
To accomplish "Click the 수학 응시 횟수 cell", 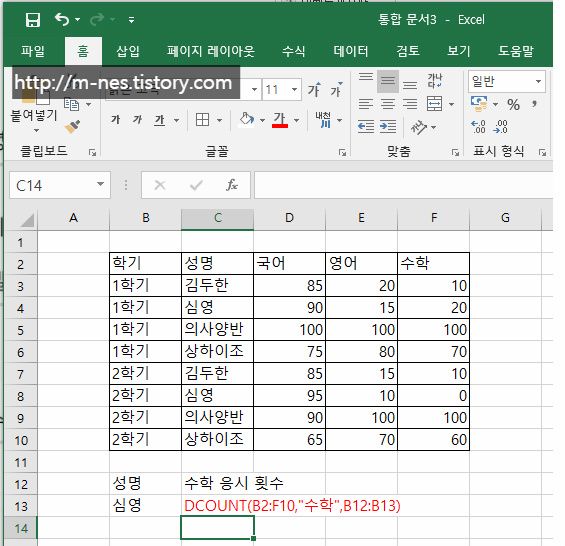I will tap(233, 483).
